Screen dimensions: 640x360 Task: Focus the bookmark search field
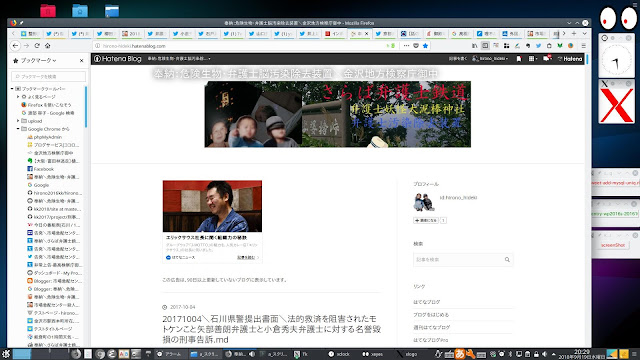(49, 76)
